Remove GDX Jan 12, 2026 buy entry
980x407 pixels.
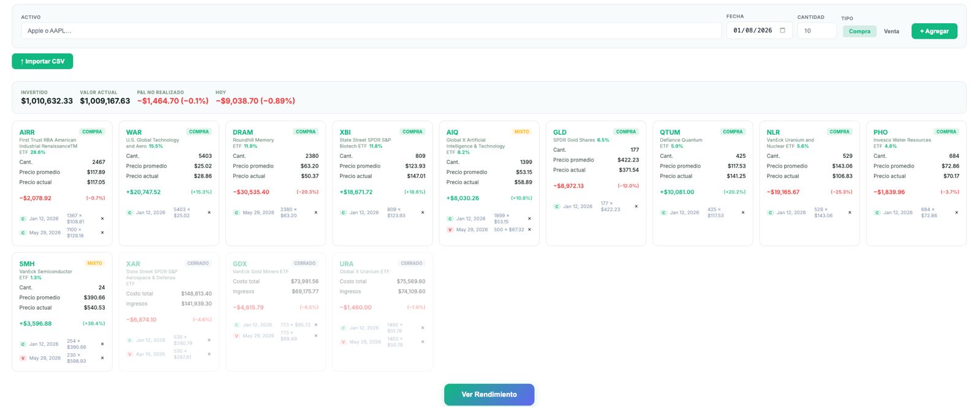(x=316, y=325)
